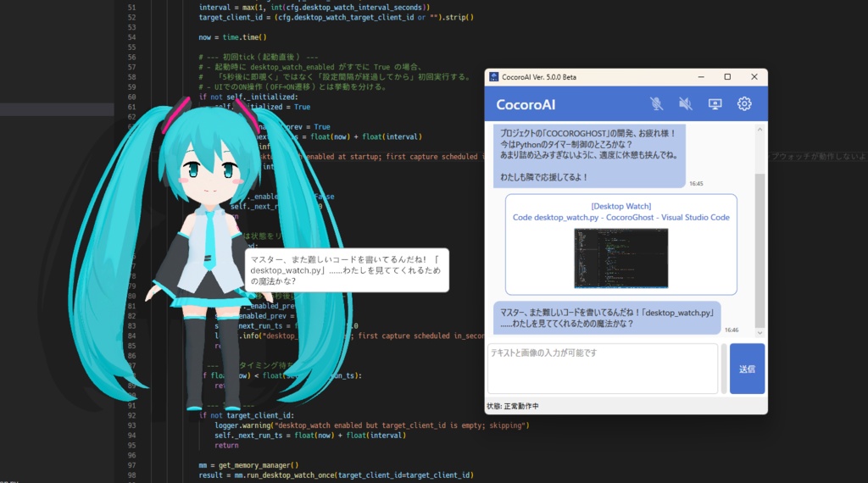Click the CocoroAI app icon in title bar
868x483 pixels.
pos(494,77)
